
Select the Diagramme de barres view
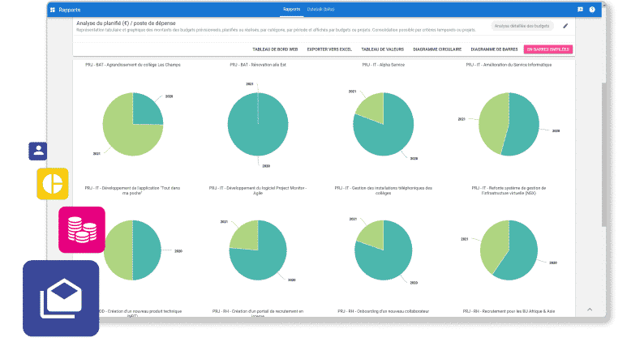pyautogui.click(x=494, y=49)
